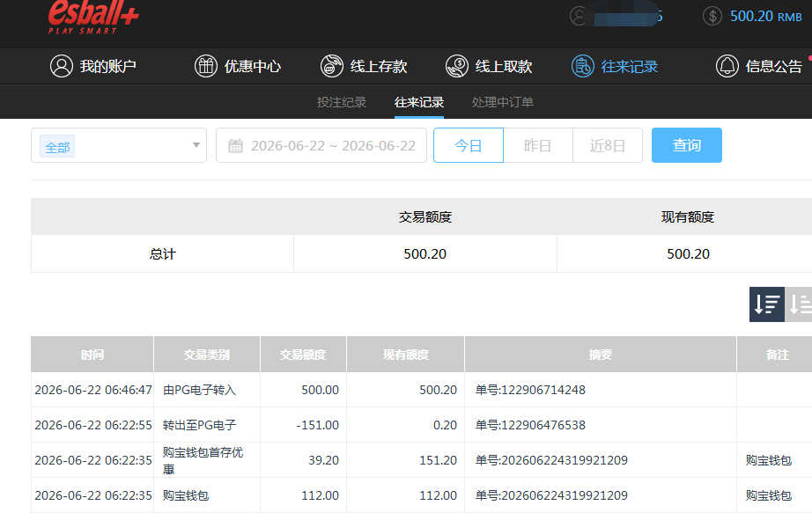Viewport: 812px width, 520px height.
Task: Click the 500.00 transaction amount
Action: [320, 390]
